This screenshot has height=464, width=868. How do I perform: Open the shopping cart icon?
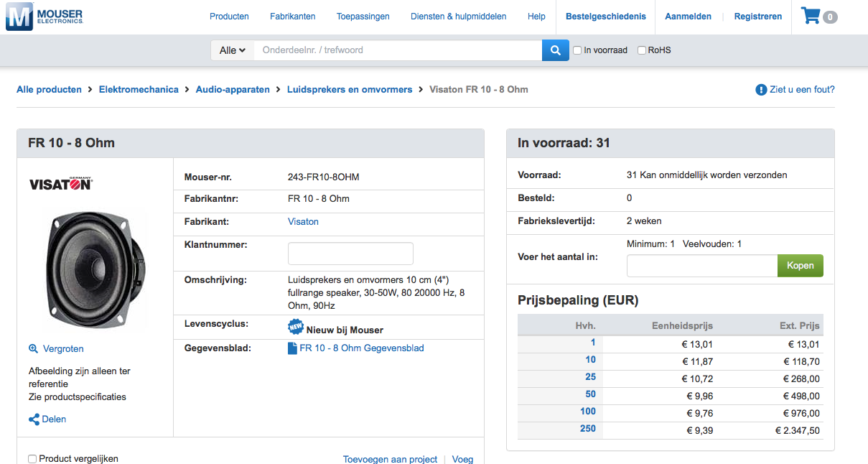click(x=811, y=16)
